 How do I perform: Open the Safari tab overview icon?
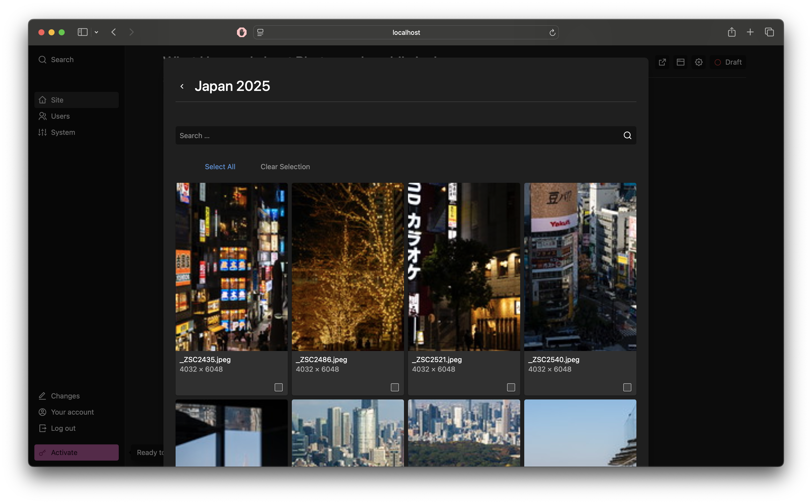pyautogui.click(x=769, y=32)
